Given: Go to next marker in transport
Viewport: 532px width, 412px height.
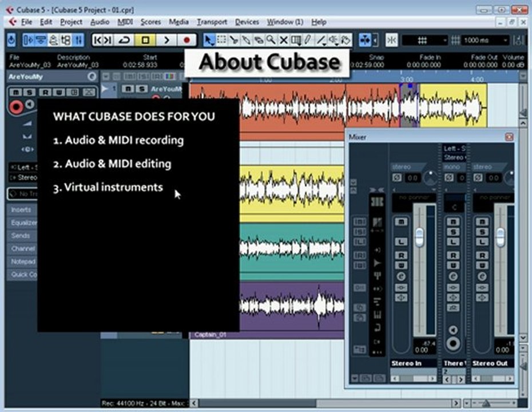Looking at the screenshot, I should point(108,41).
